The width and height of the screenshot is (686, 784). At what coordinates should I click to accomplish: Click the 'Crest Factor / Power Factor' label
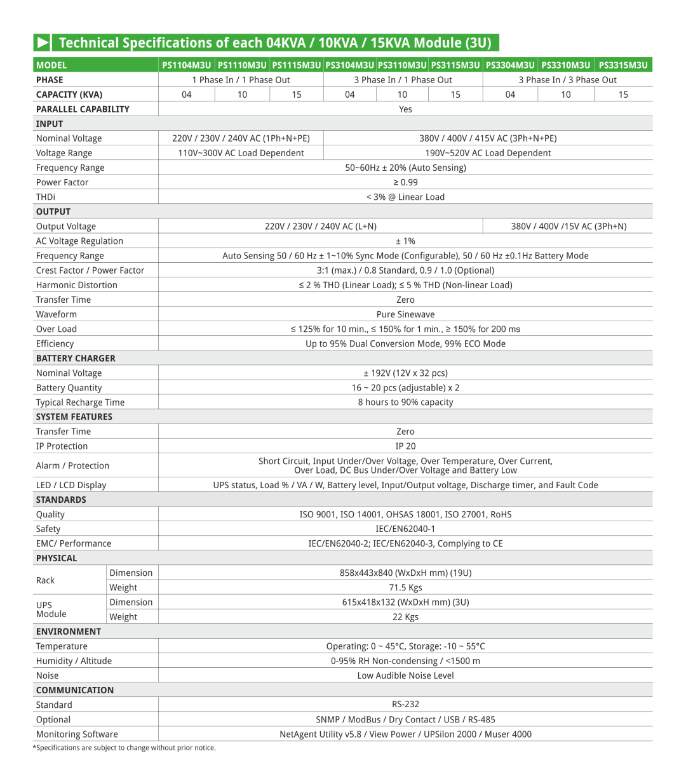[90, 270]
